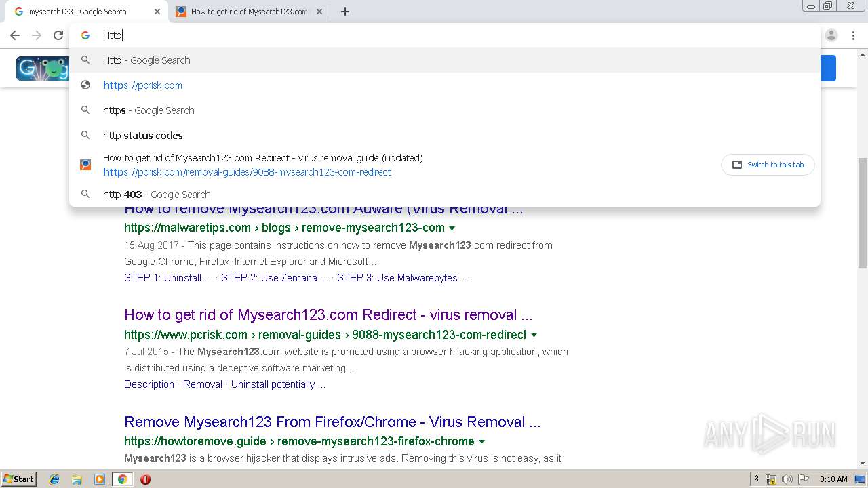This screenshot has width=868, height=488.
Task: Open the 'Description' sitelink
Action: click(x=149, y=384)
